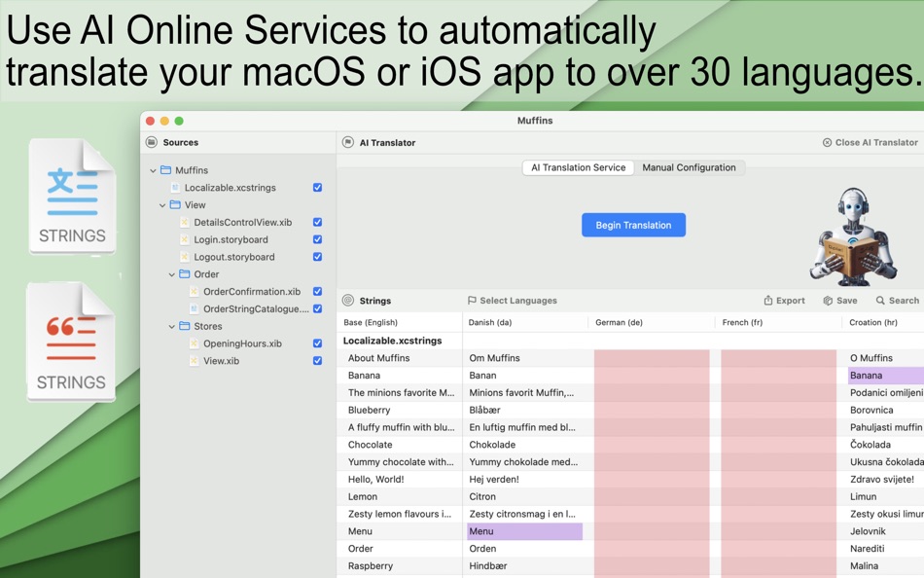Uncheck the Localizable.xcstrings checkbox
924x578 pixels.
click(x=318, y=188)
